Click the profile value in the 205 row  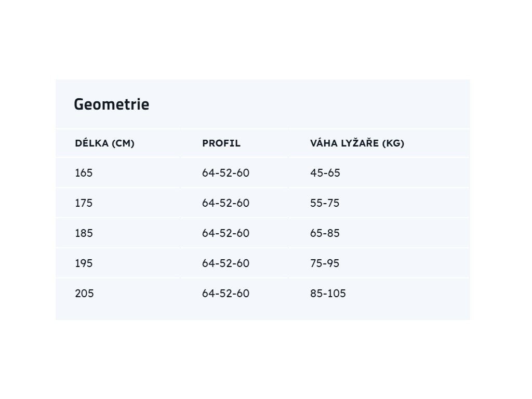pyautogui.click(x=225, y=294)
